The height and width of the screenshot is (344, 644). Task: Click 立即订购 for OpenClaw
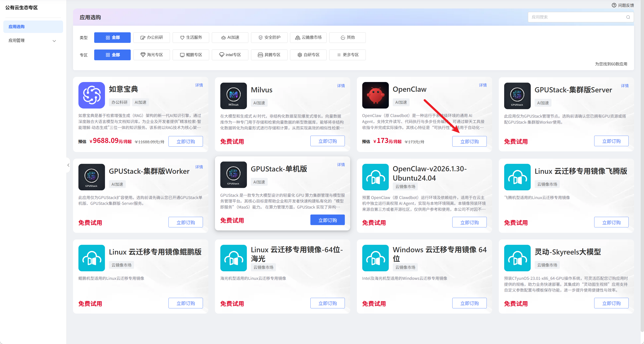(469, 141)
